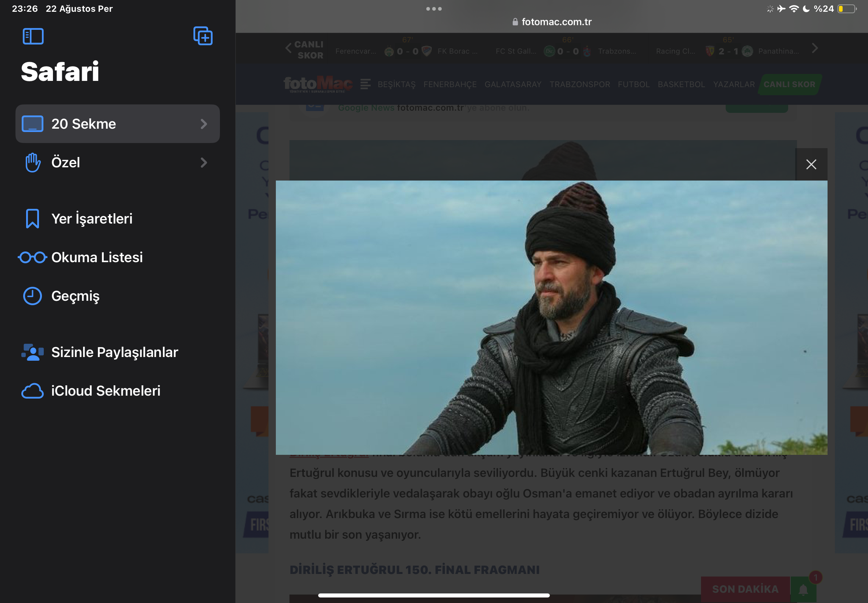Open Geçmiş history
Image resolution: width=868 pixels, height=603 pixels.
tap(118, 296)
